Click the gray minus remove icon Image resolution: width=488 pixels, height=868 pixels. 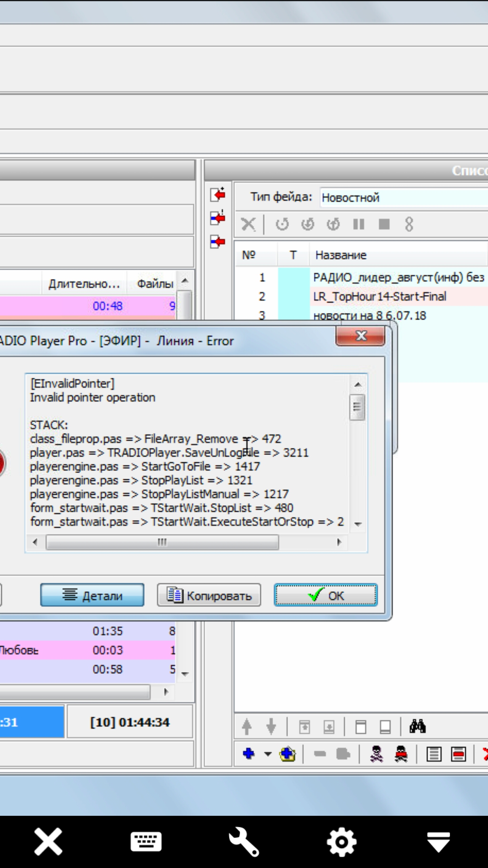(x=320, y=754)
